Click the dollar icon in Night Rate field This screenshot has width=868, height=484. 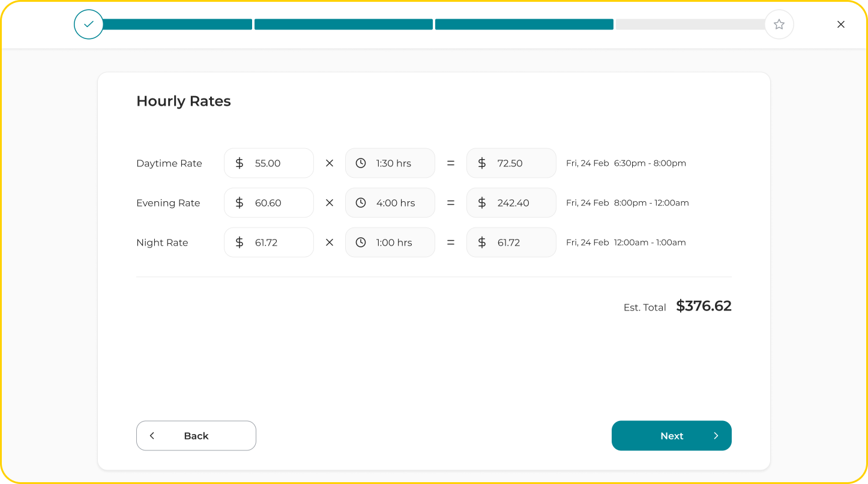coord(240,243)
